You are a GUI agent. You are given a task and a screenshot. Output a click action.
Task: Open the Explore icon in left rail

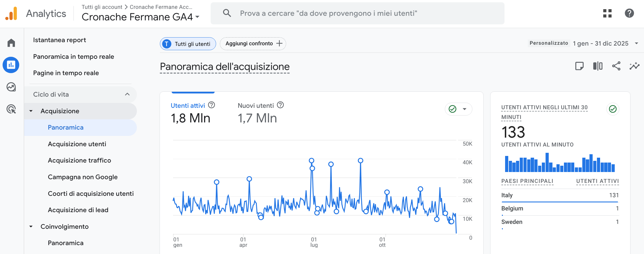tap(11, 87)
